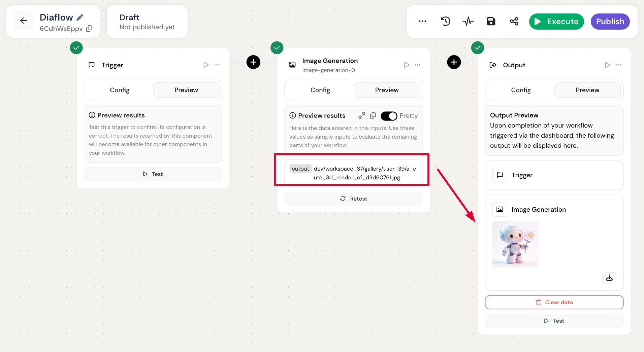The height and width of the screenshot is (352, 644).
Task: Open the three-dot menu in the top toolbar
Action: pyautogui.click(x=422, y=22)
